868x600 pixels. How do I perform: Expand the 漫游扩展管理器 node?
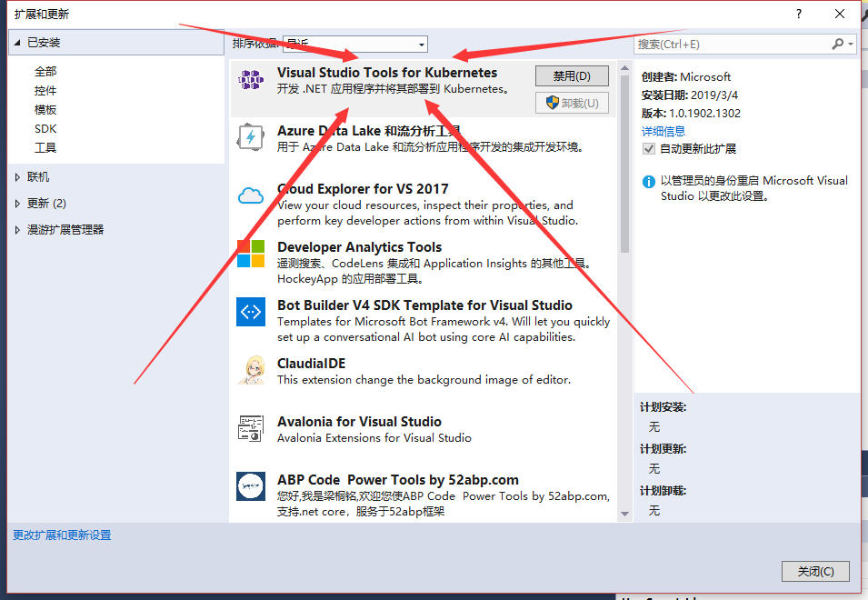tap(17, 230)
